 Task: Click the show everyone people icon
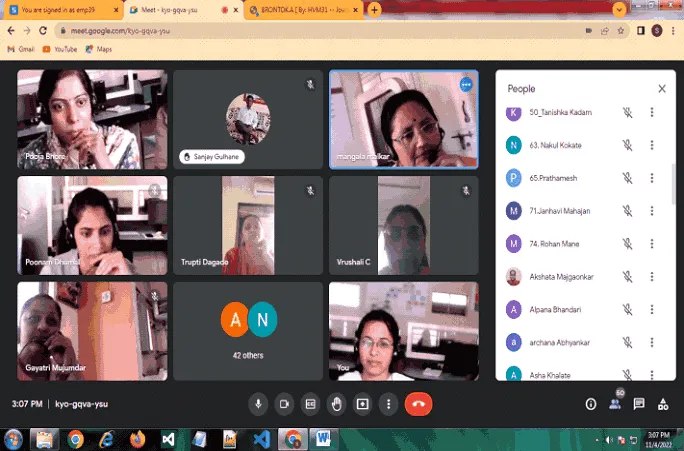tap(615, 404)
